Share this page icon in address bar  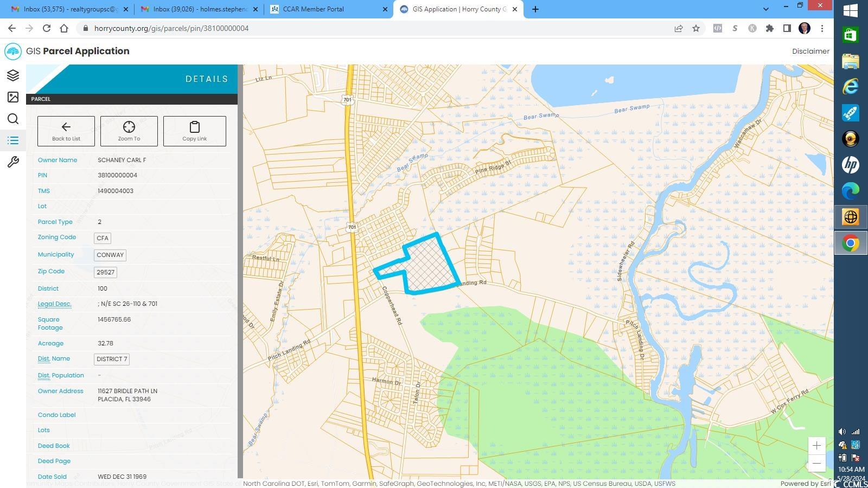click(x=678, y=28)
